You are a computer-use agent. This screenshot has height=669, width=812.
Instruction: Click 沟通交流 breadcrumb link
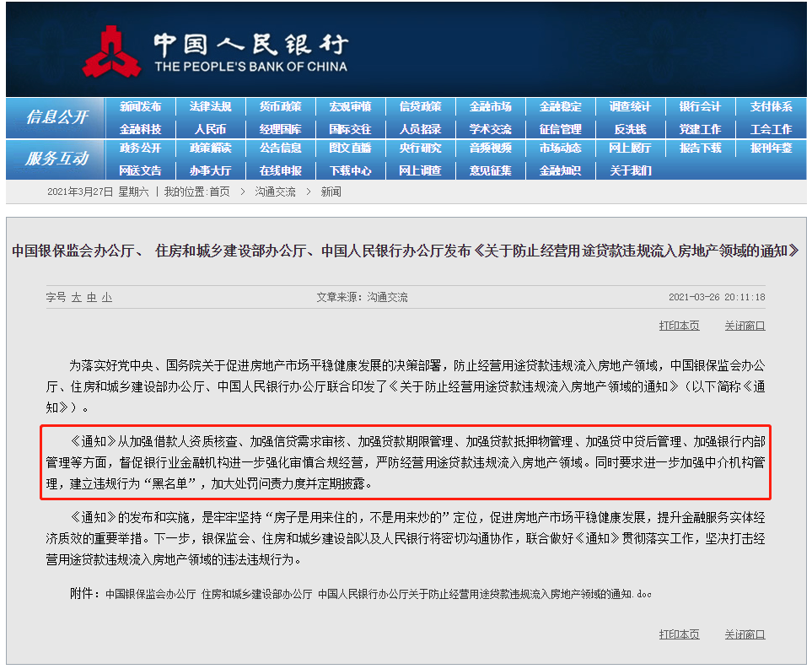(276, 192)
